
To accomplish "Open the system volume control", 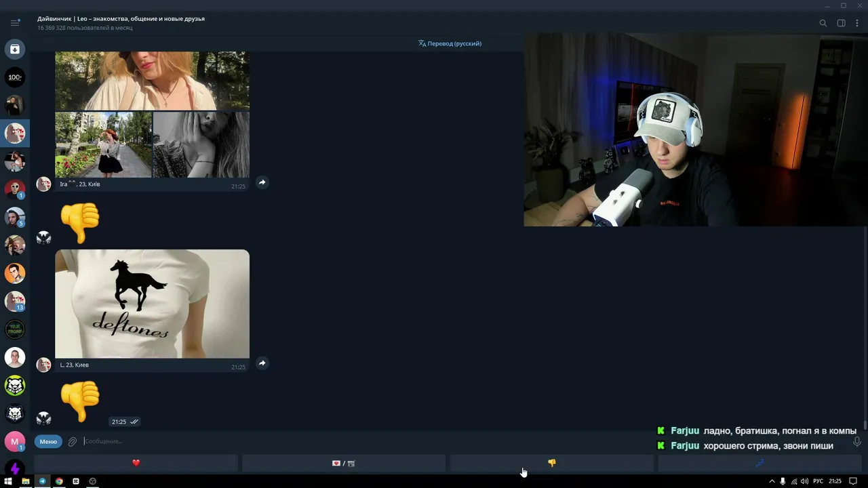I will point(804,481).
